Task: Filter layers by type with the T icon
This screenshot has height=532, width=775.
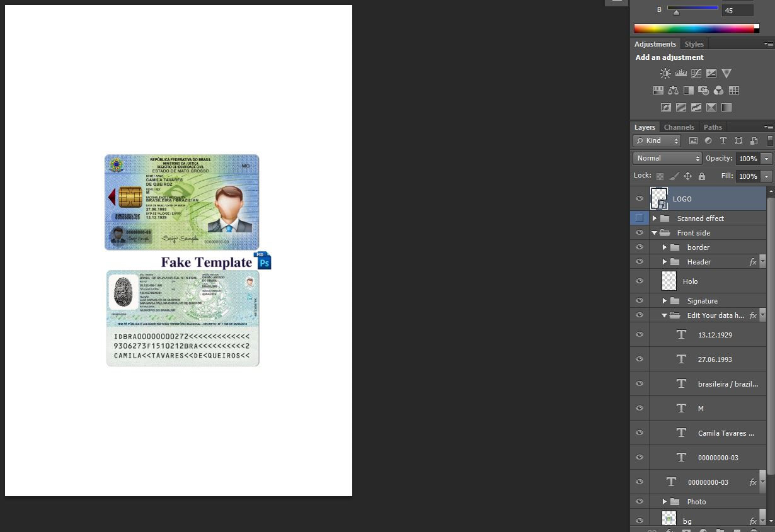Action: click(723, 140)
